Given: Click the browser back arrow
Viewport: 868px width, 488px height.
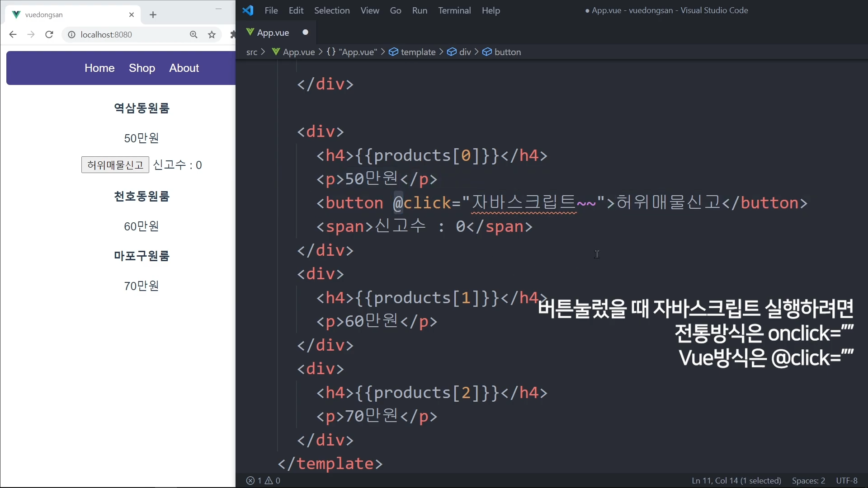Looking at the screenshot, I should [x=13, y=35].
